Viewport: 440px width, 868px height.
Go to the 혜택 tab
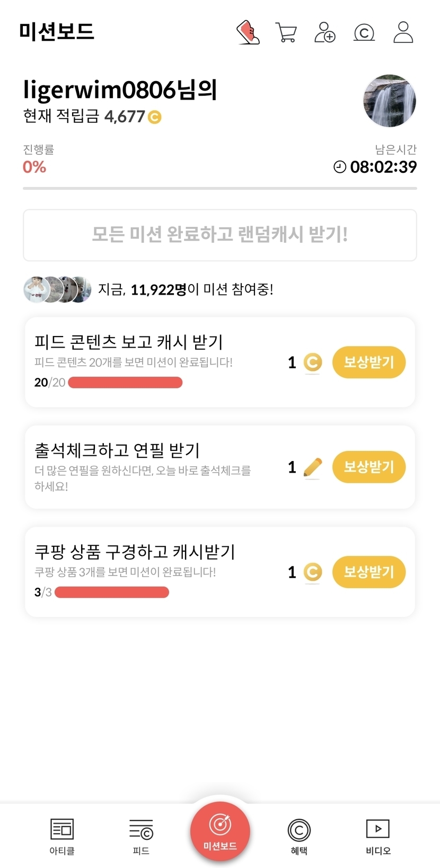click(x=299, y=837)
